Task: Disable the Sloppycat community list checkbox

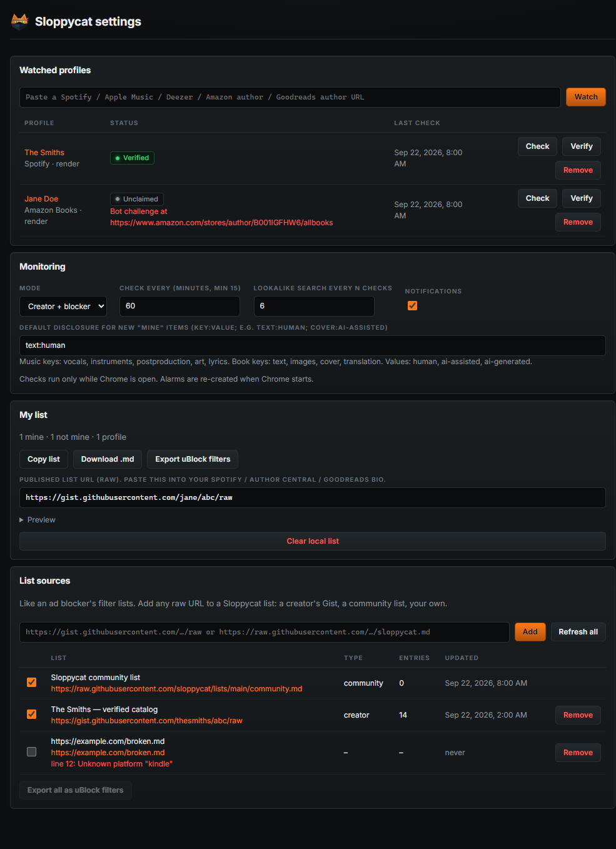Action: tap(31, 683)
